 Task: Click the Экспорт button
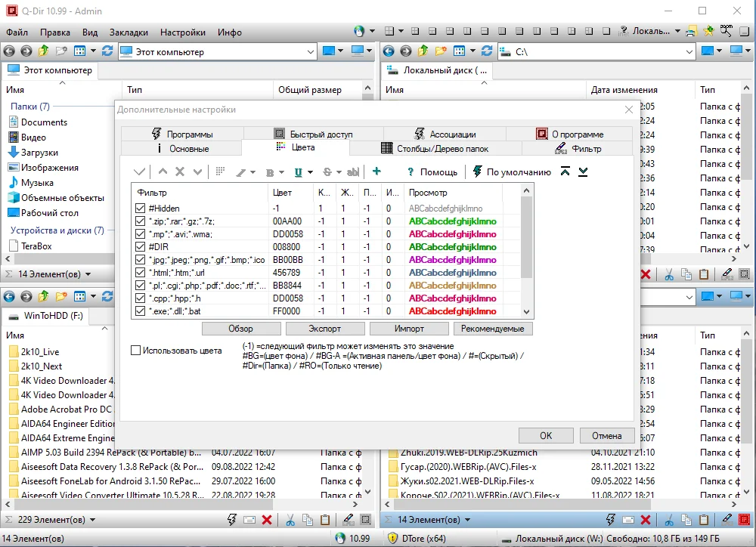coord(325,329)
